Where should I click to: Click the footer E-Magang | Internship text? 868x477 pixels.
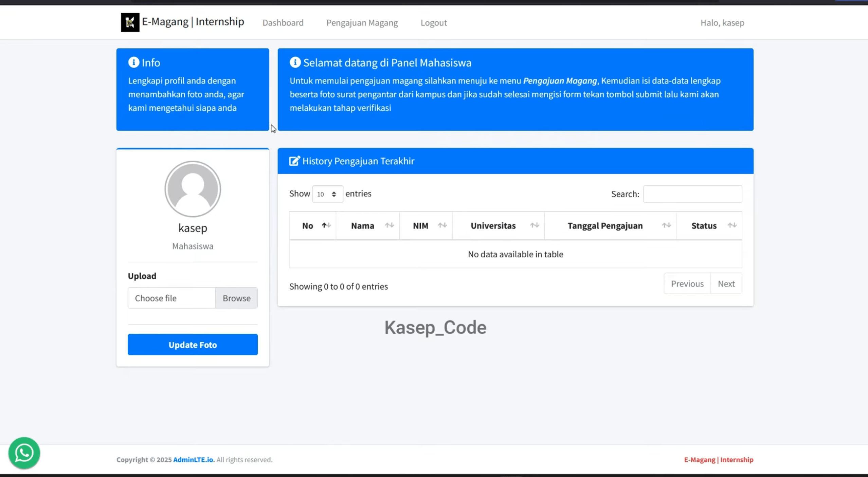(719, 460)
